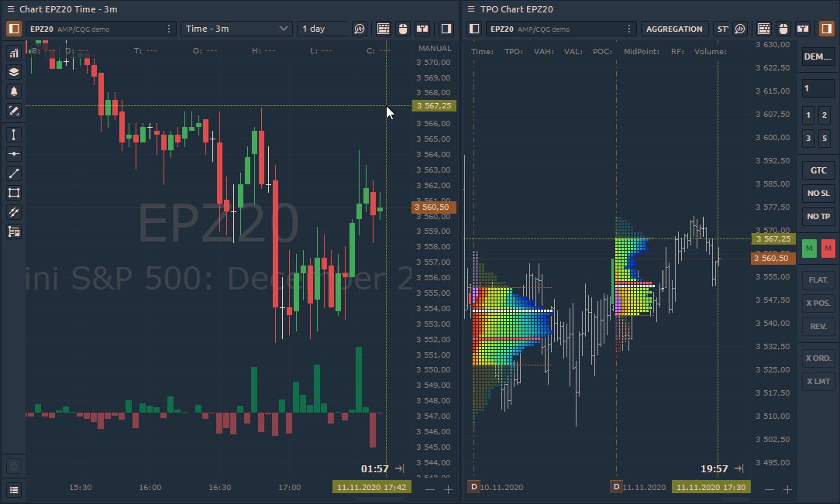This screenshot has width=840, height=504.
Task: Click the 11.11.2020 17:30 time label
Action: tap(711, 487)
